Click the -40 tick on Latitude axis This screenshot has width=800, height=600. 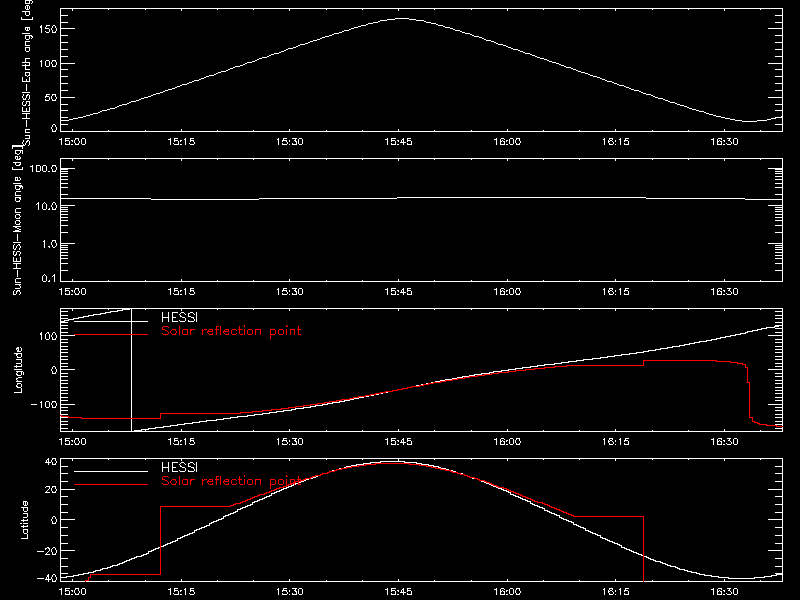[x=47, y=578]
